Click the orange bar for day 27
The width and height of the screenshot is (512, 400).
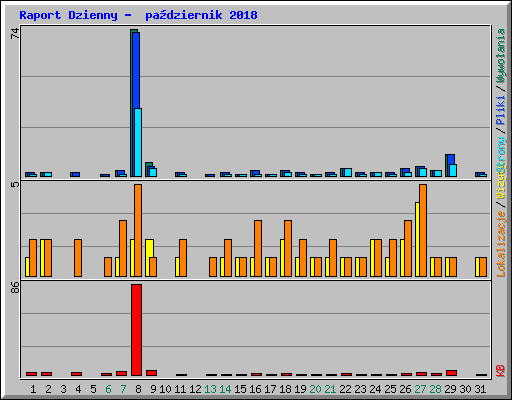click(423, 230)
